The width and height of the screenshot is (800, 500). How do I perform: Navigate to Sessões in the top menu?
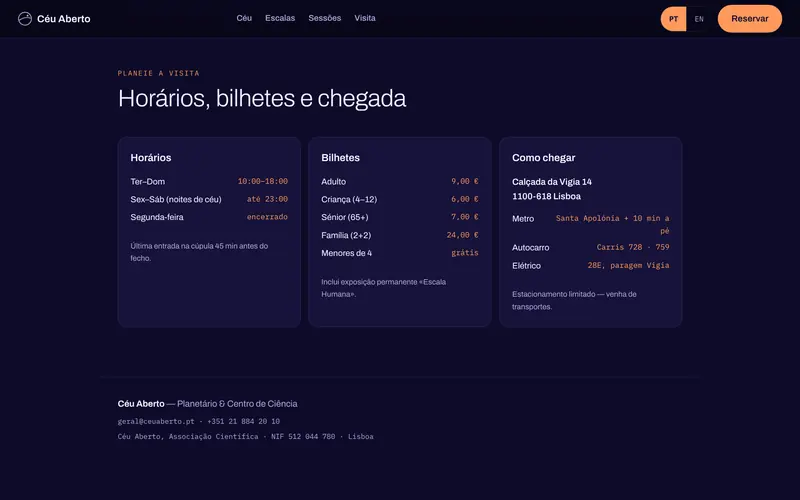(324, 18)
